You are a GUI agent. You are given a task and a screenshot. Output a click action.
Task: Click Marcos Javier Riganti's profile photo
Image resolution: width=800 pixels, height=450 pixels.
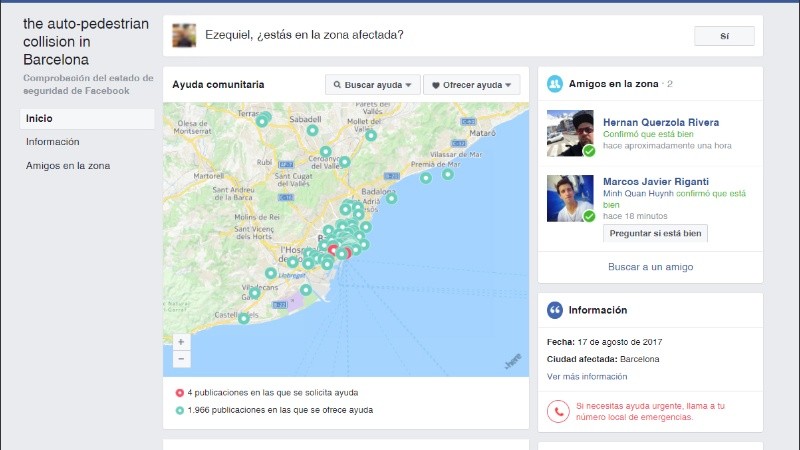click(x=570, y=198)
